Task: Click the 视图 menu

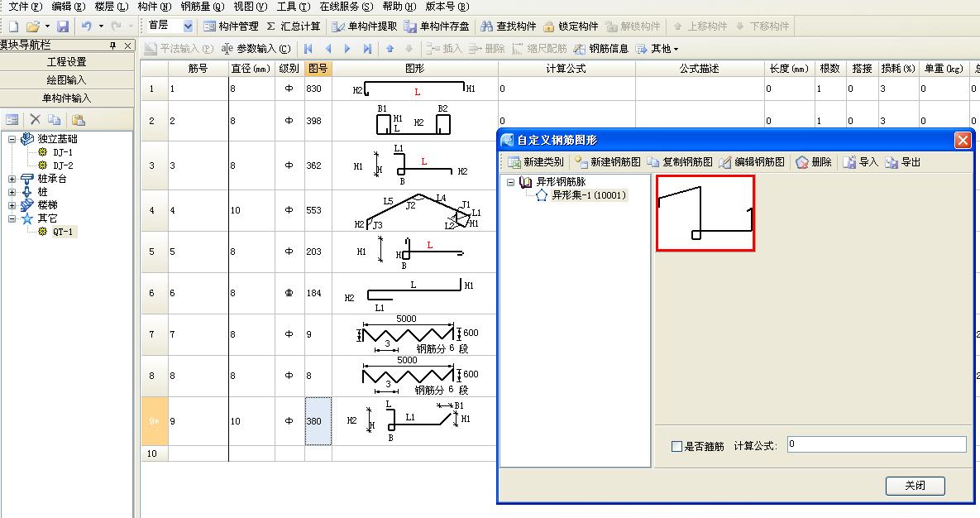Action: click(250, 7)
